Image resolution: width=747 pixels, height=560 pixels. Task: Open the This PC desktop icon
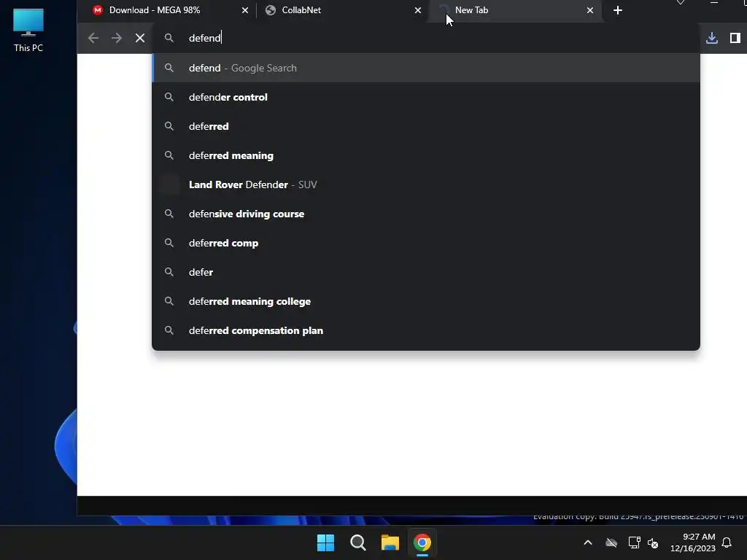(28, 30)
